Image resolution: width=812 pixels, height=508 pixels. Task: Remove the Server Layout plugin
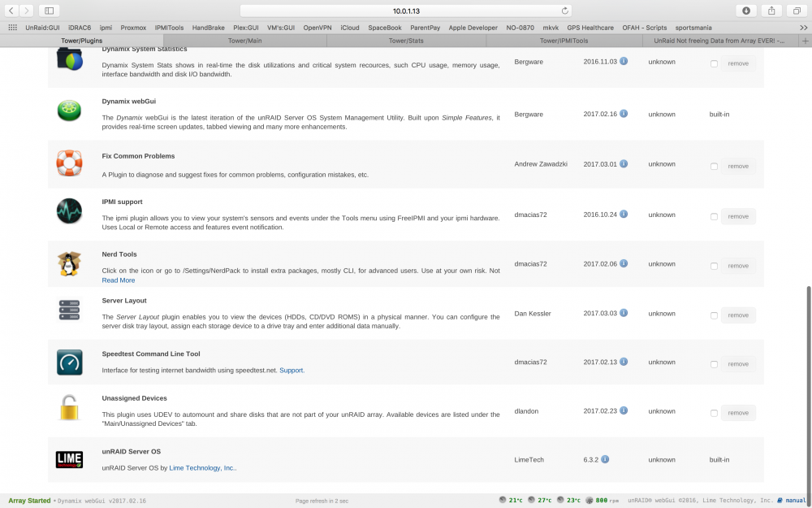click(x=738, y=315)
